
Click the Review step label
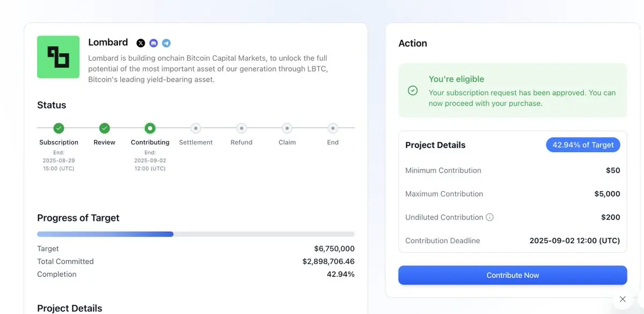105,142
